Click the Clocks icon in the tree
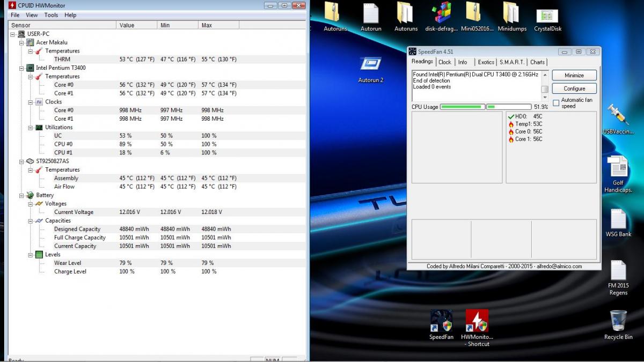 click(x=39, y=102)
